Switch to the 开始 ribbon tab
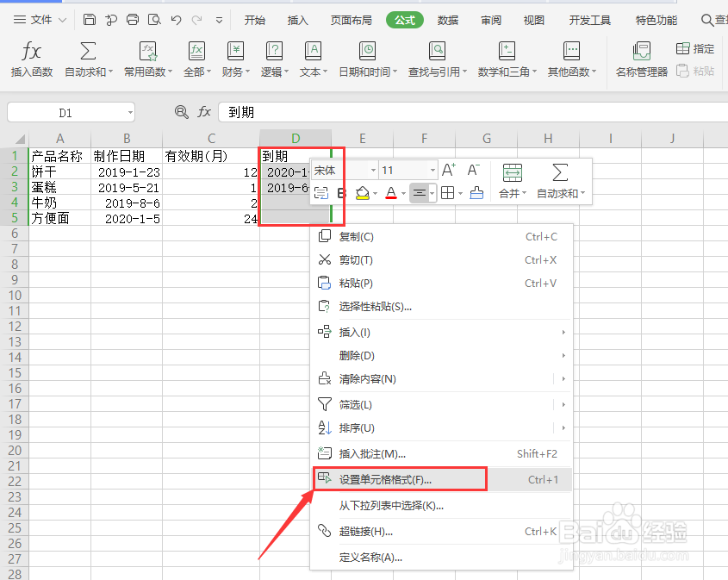The width and height of the screenshot is (728, 580). click(255, 20)
